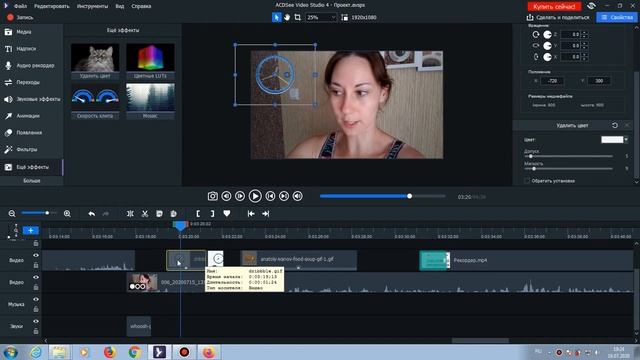
Task: Undo the last action
Action: point(91,213)
